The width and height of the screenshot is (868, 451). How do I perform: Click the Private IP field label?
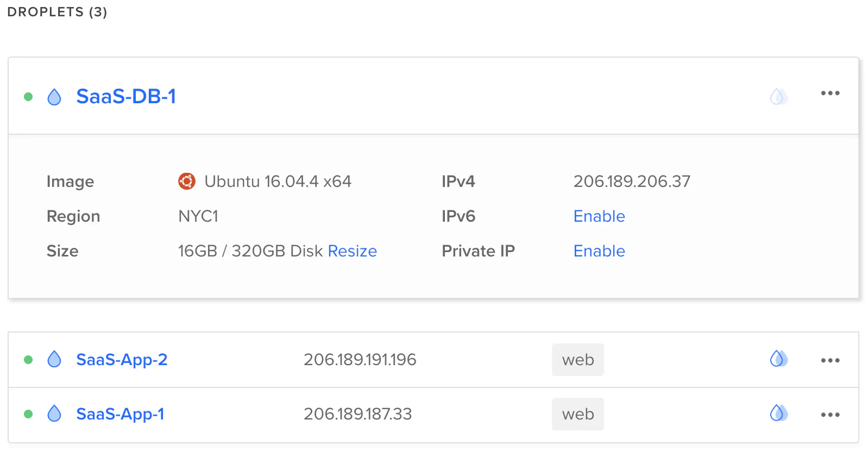coord(478,251)
